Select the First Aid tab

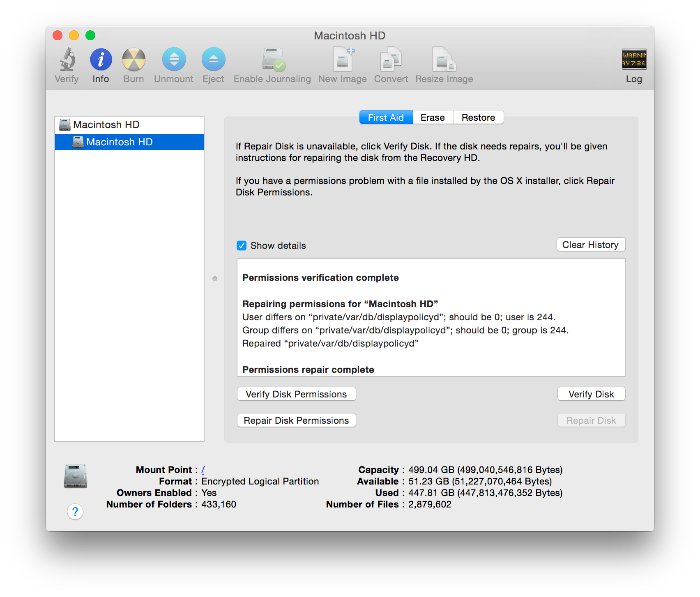386,117
